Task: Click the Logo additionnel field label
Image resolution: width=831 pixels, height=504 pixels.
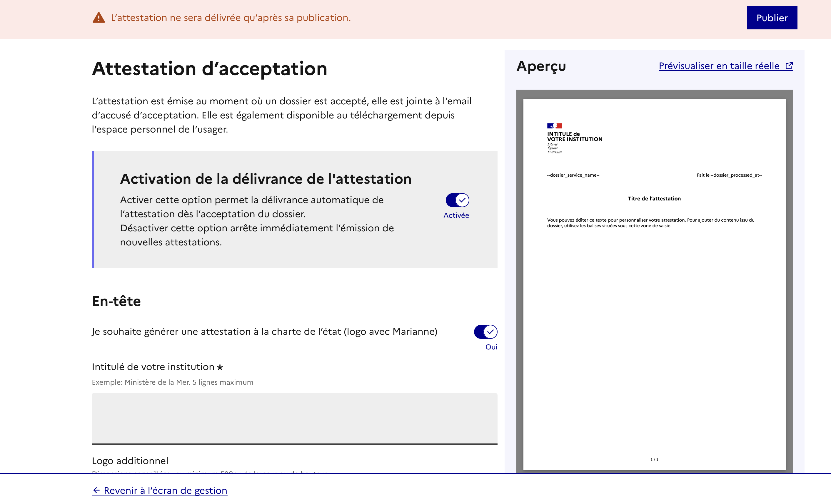Action: 130,461
